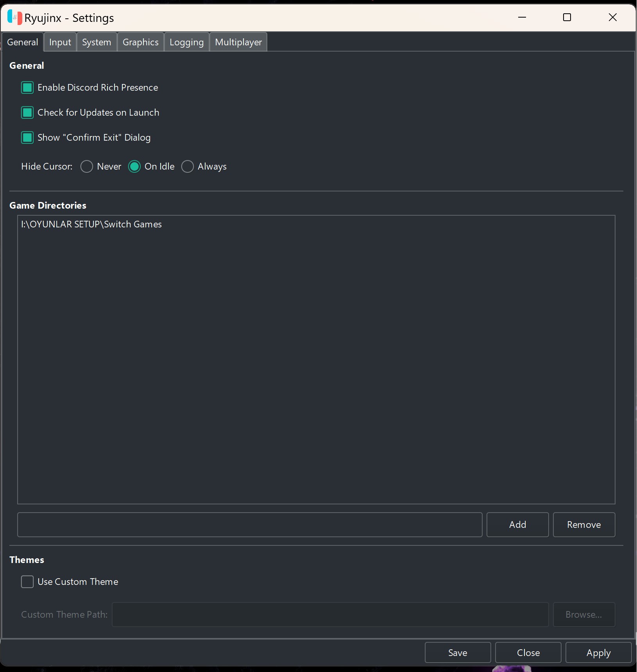Switch to the General tab

click(23, 42)
